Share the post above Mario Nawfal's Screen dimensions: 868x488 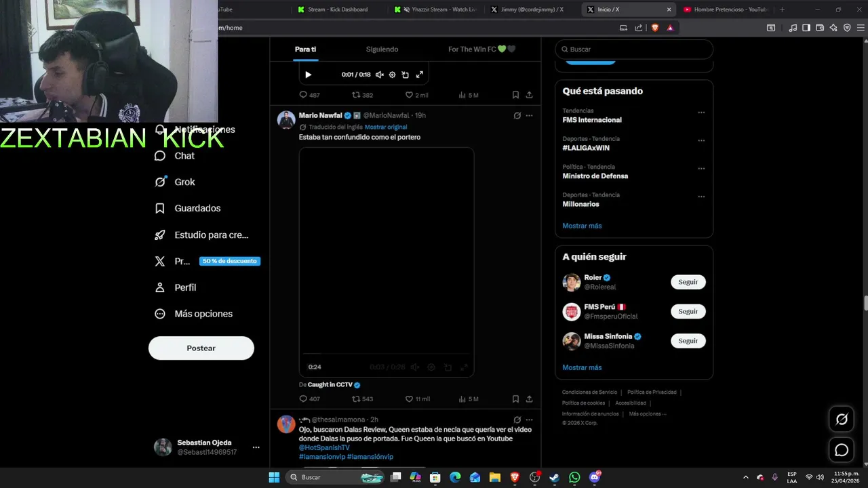tap(529, 95)
